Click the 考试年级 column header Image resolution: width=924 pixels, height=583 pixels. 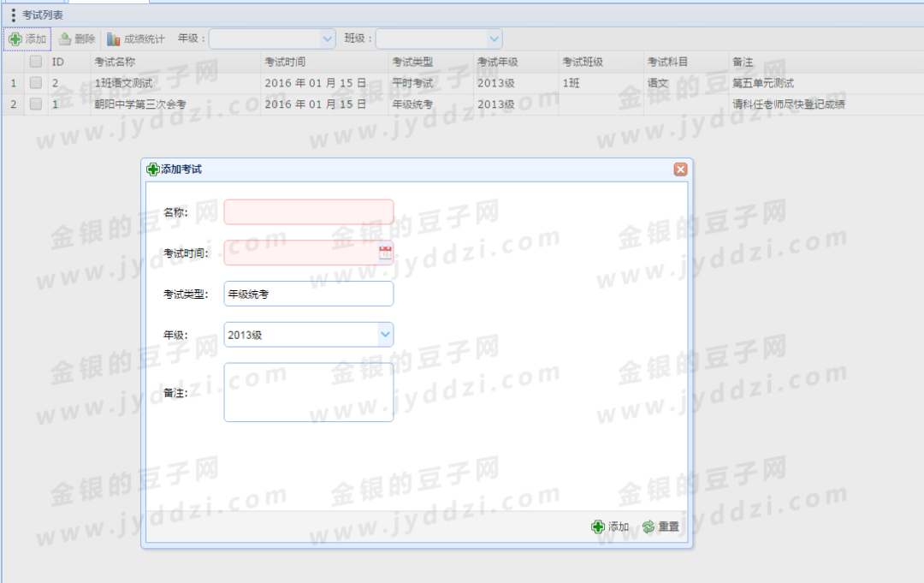tap(516, 62)
